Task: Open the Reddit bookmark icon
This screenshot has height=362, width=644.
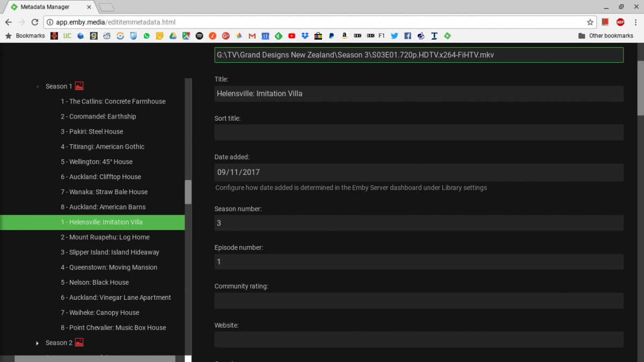Action: tap(107, 36)
